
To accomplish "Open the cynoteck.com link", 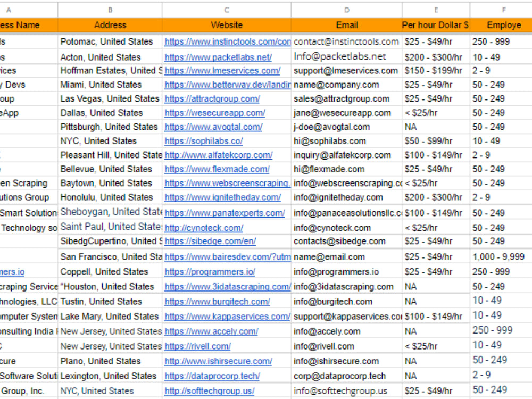I will [204, 228].
